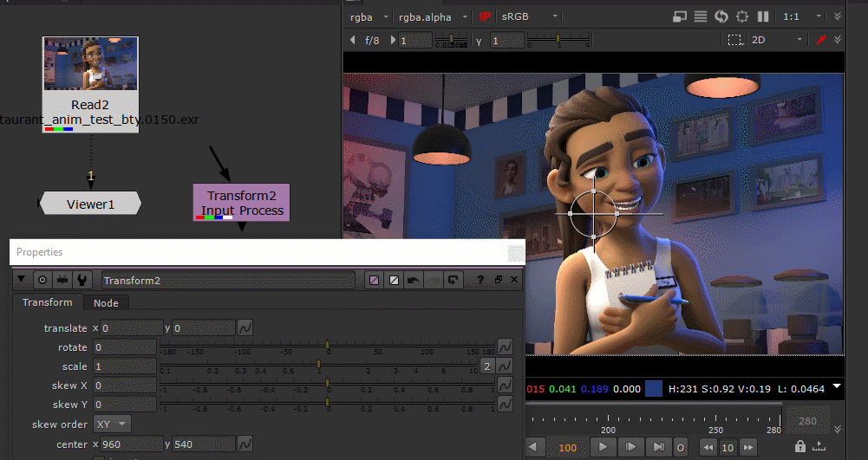Switch to the Node tab
Screen dimensions: 868x460
click(106, 303)
